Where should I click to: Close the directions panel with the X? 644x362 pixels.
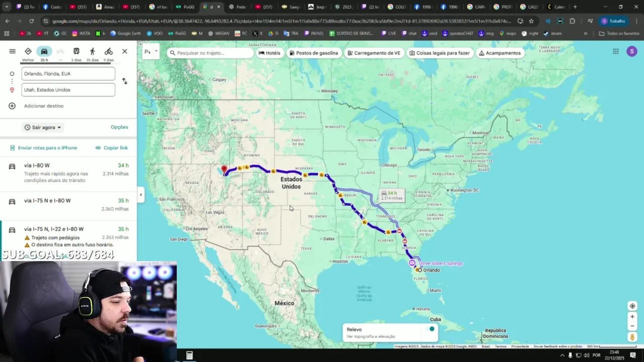click(x=125, y=51)
